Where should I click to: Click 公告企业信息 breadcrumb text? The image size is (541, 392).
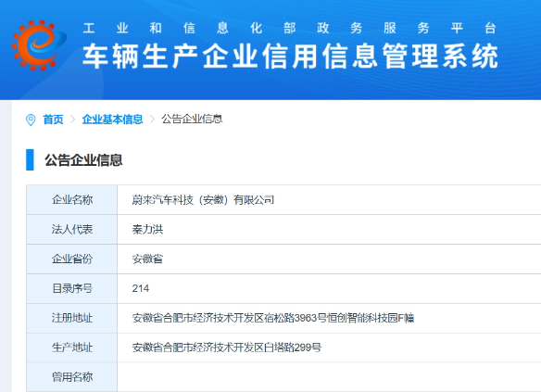point(192,119)
